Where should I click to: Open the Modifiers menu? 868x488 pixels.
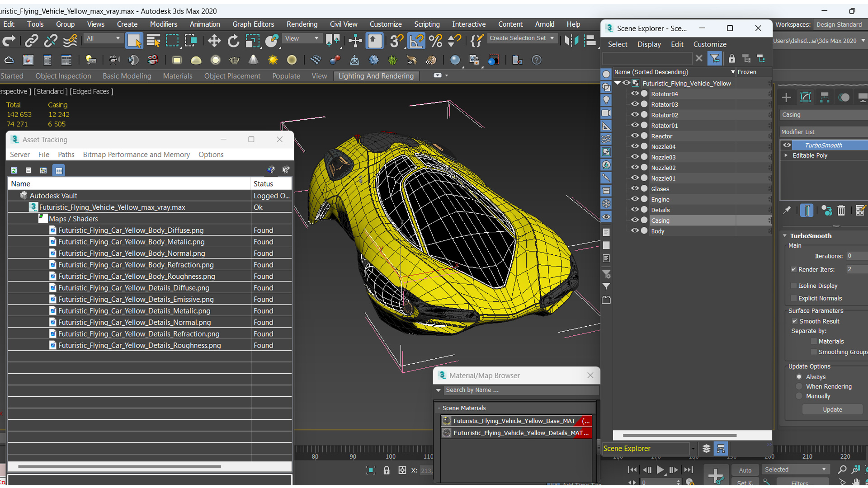tap(164, 24)
